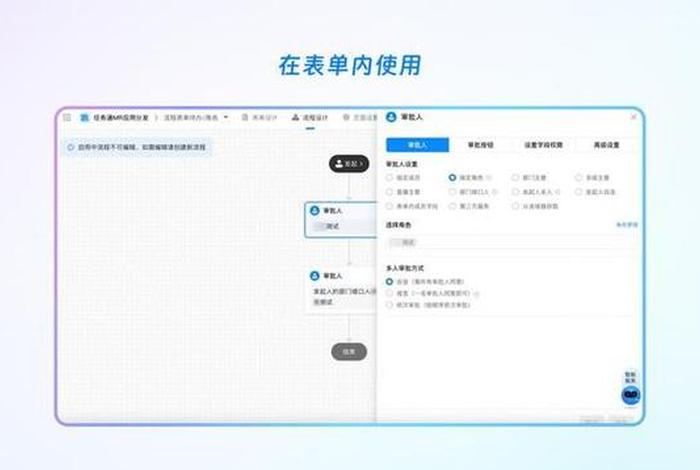Screen dimensions: 700x470
Task: Click the gray 结束 end node
Action: click(x=349, y=352)
